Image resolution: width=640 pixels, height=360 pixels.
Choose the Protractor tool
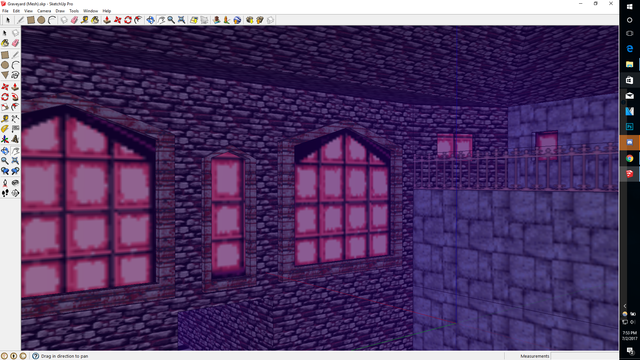click(x=5, y=129)
